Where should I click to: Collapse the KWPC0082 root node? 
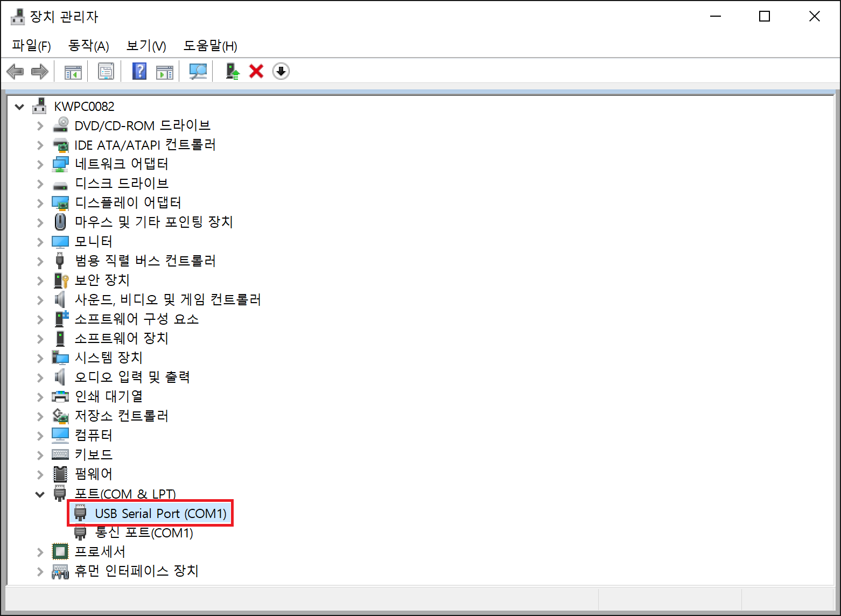19,107
